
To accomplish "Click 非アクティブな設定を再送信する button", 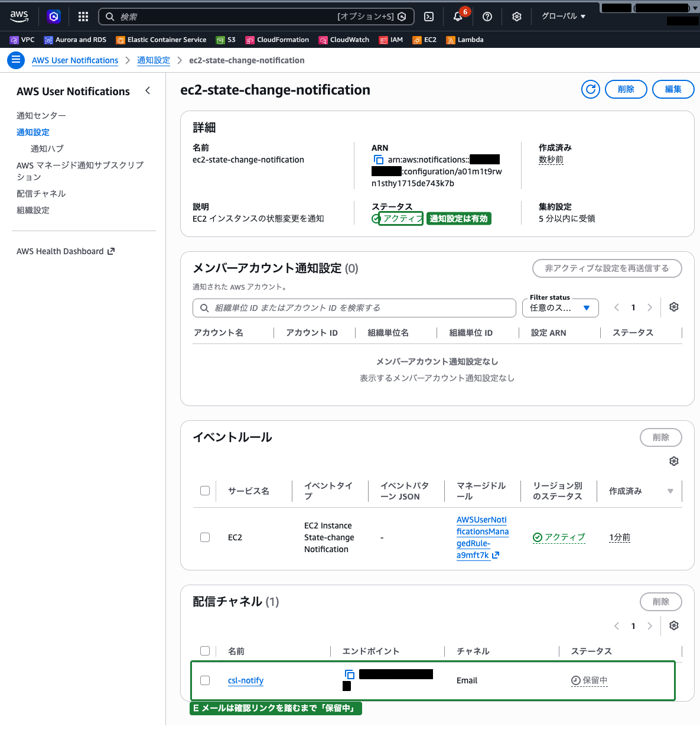I will click(607, 268).
